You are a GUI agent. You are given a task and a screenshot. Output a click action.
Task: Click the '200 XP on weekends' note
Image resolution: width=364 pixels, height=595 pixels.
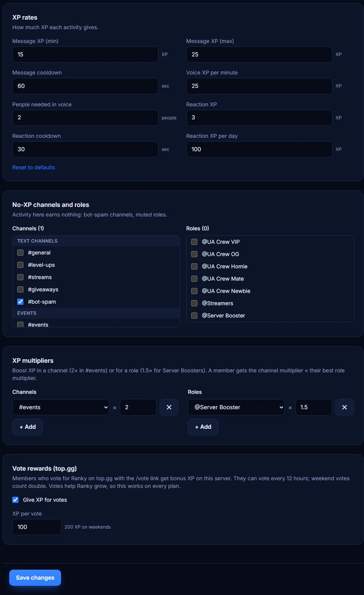tap(88, 527)
